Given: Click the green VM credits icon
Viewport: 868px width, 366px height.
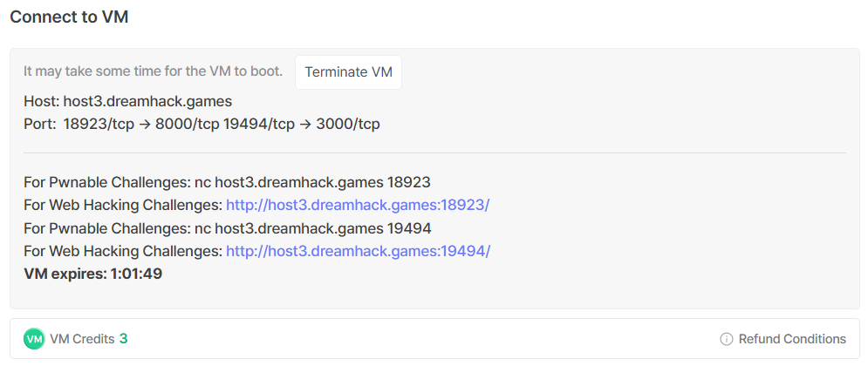Looking at the screenshot, I should point(34,339).
